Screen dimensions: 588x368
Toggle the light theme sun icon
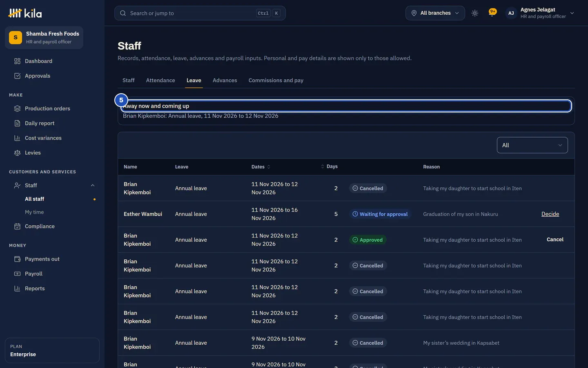pos(475,13)
